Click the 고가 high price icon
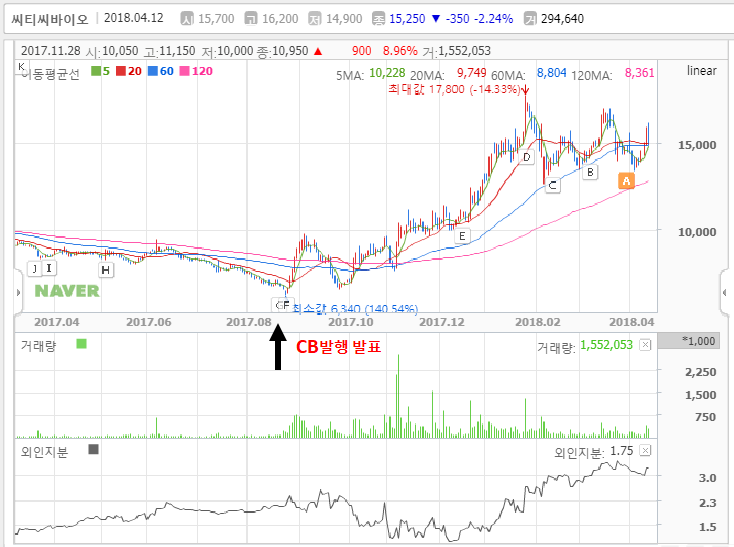Viewport: 734px width, 547px height. [x=251, y=19]
